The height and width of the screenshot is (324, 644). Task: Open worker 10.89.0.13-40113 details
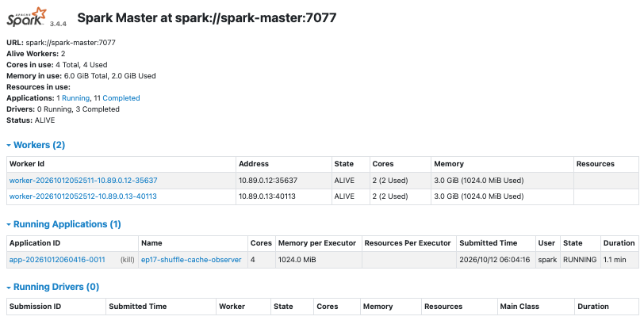83,196
